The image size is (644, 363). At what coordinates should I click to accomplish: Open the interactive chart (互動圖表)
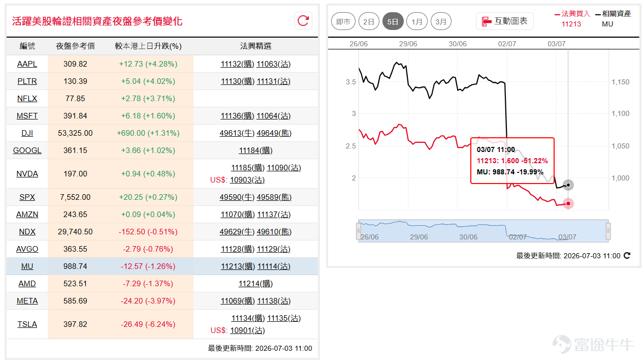point(505,21)
